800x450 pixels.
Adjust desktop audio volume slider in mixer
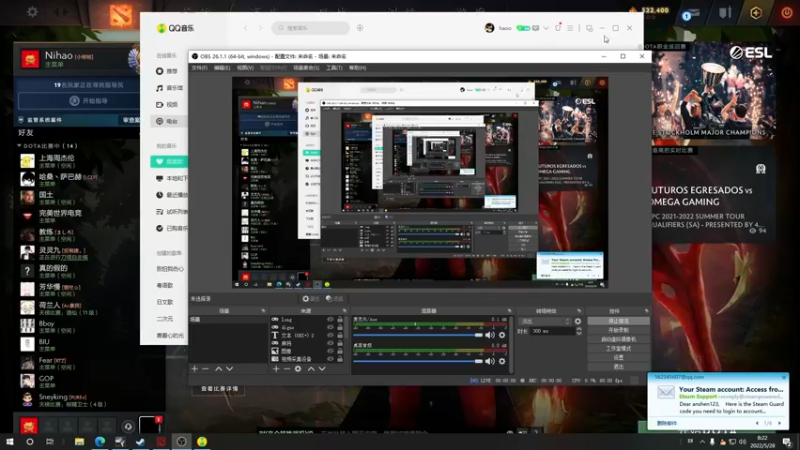[418, 361]
